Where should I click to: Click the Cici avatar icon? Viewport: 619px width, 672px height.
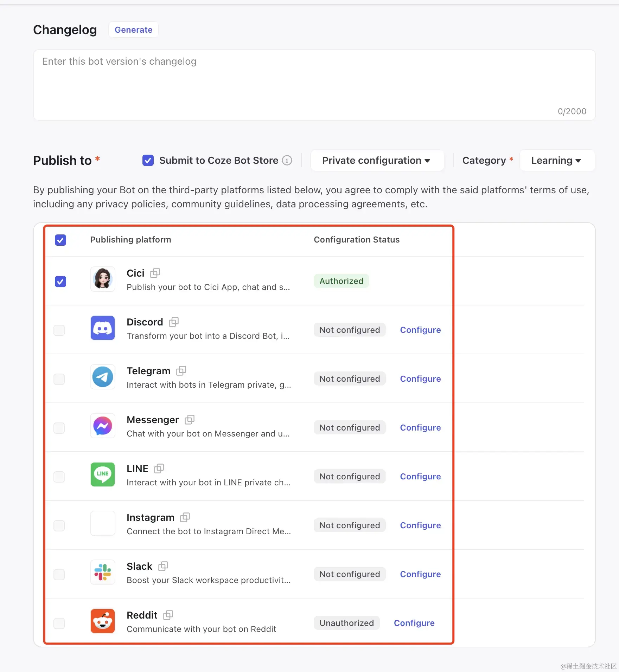(103, 279)
